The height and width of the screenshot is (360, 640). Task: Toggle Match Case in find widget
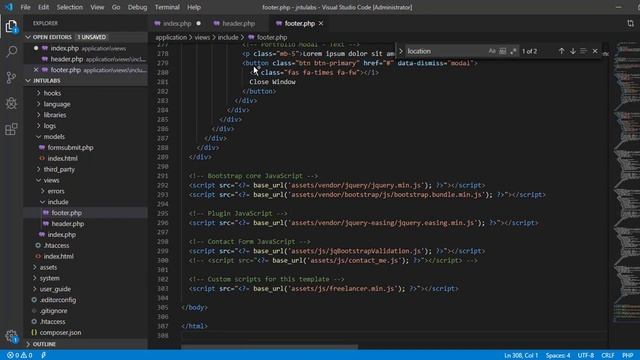(x=492, y=51)
